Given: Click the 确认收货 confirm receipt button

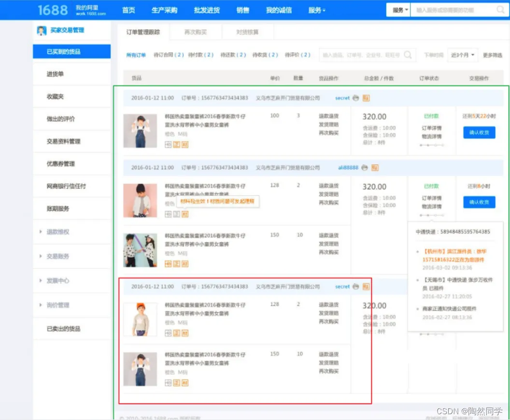Looking at the screenshot, I should [x=479, y=132].
